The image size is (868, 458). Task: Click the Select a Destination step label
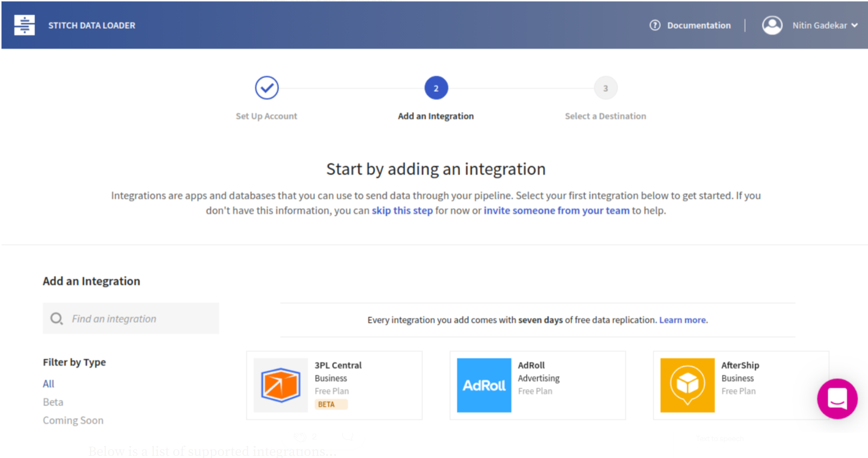point(605,116)
